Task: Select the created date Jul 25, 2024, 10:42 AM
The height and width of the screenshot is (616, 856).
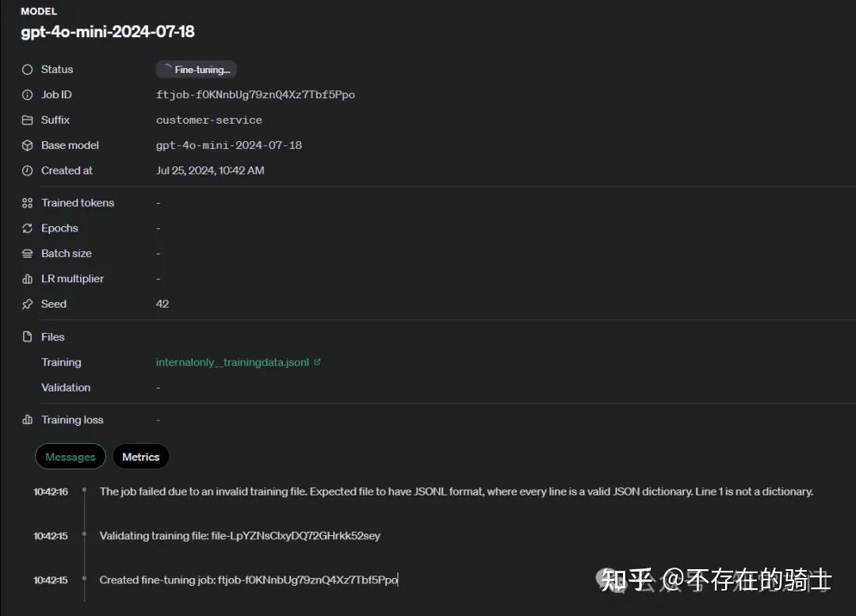Action: point(210,170)
